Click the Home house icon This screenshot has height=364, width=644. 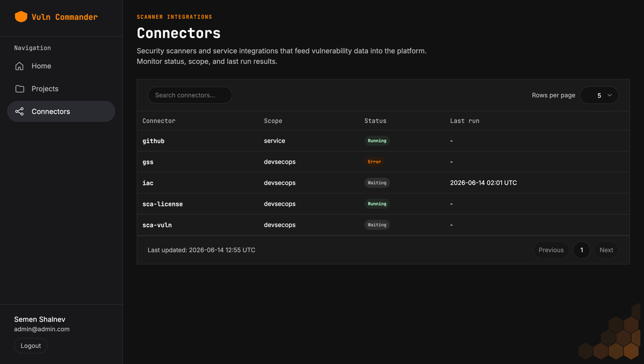(19, 66)
